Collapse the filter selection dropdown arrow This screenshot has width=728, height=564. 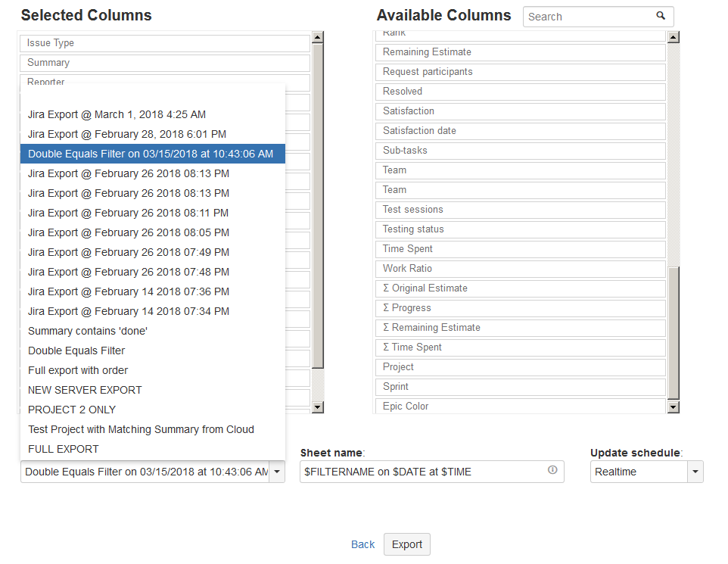(x=277, y=472)
